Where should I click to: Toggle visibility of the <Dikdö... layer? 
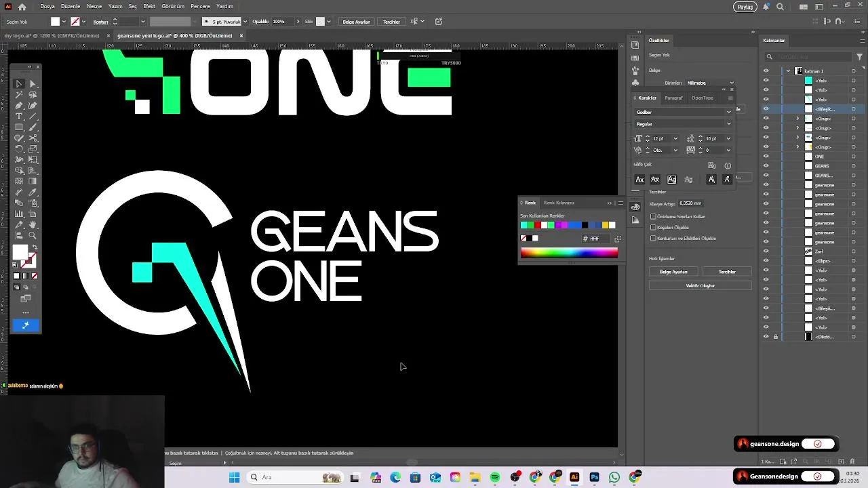pos(766,337)
